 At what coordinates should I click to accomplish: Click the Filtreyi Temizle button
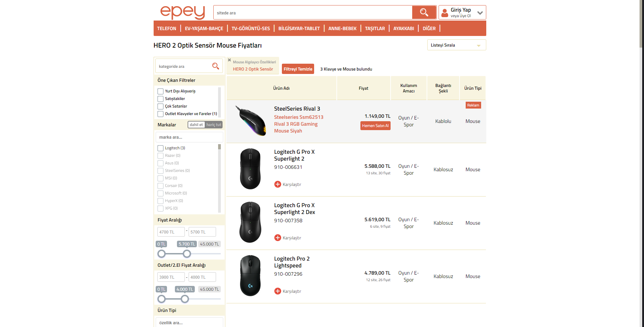(x=298, y=69)
